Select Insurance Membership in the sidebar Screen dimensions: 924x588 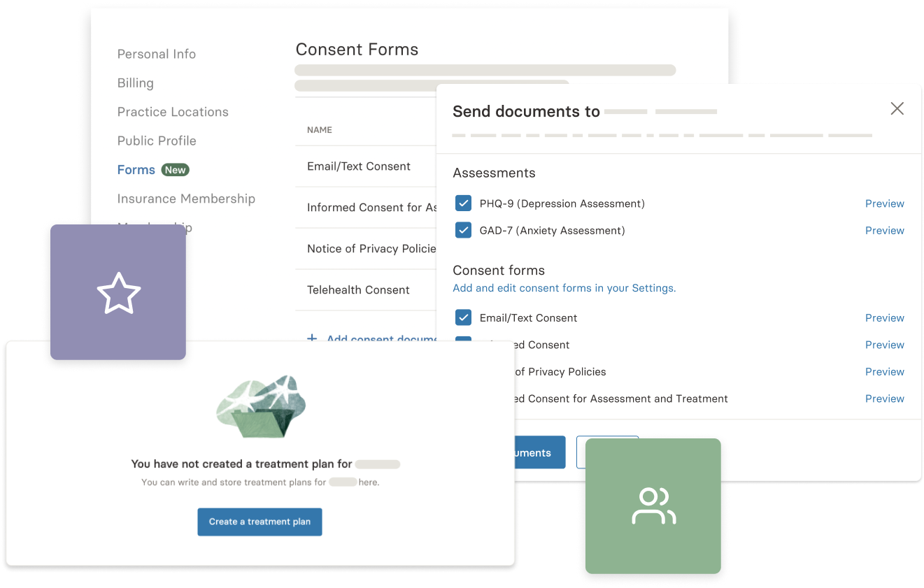[x=186, y=199]
